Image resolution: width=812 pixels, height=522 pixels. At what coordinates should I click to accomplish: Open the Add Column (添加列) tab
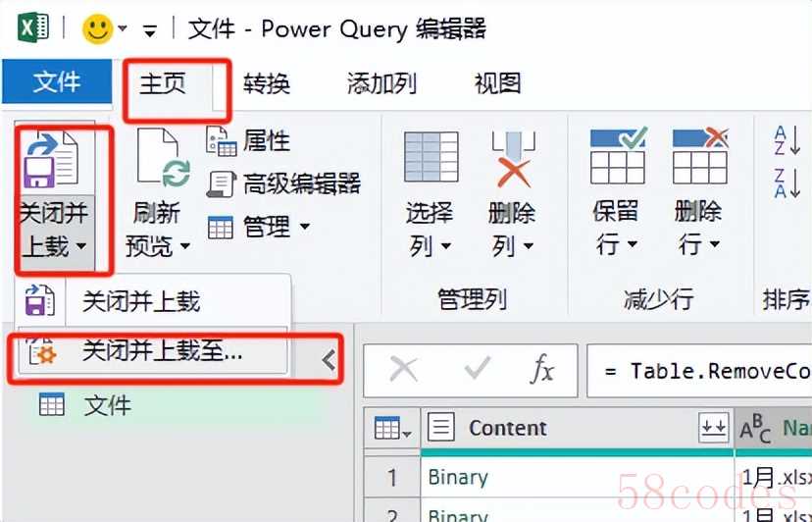(381, 84)
